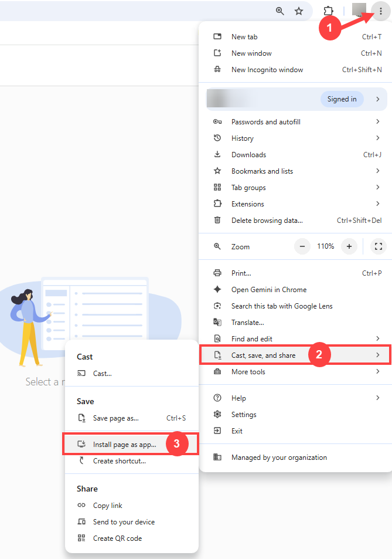This screenshot has width=392, height=559.
Task: Increase zoom with the plus button
Action: click(349, 246)
